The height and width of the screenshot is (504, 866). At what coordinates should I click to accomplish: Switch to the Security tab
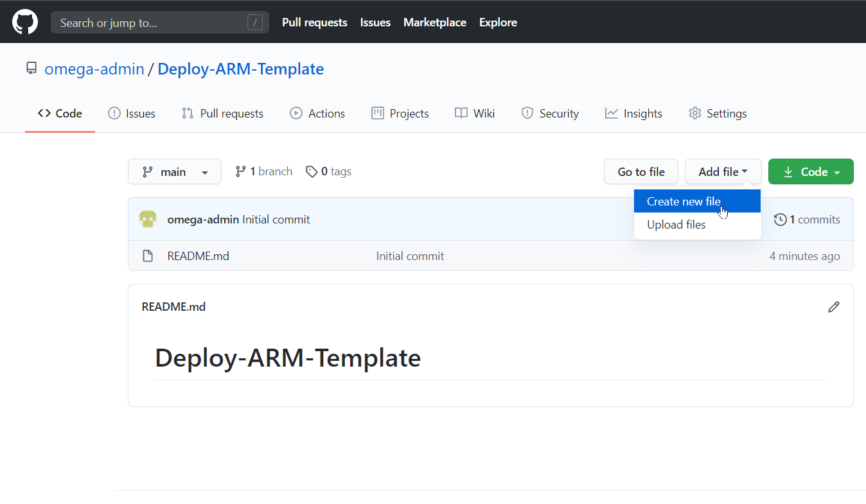click(550, 114)
